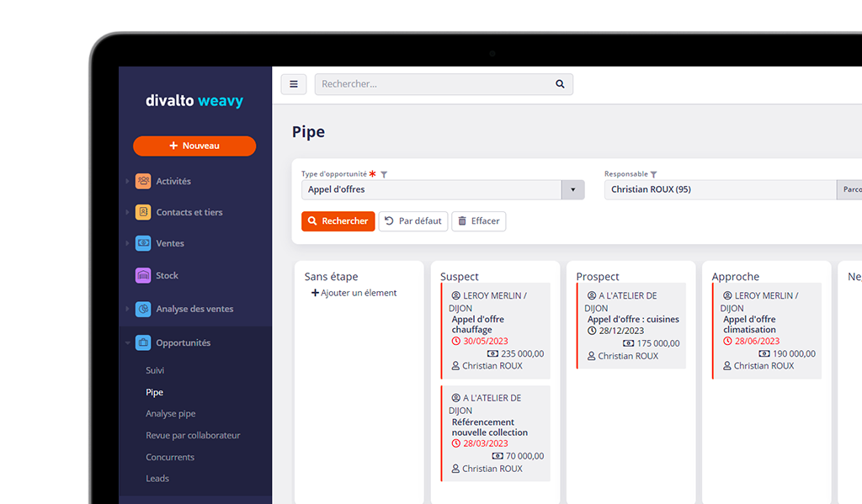Click the magnifier icon in search bar
The height and width of the screenshot is (504, 862).
(x=560, y=84)
